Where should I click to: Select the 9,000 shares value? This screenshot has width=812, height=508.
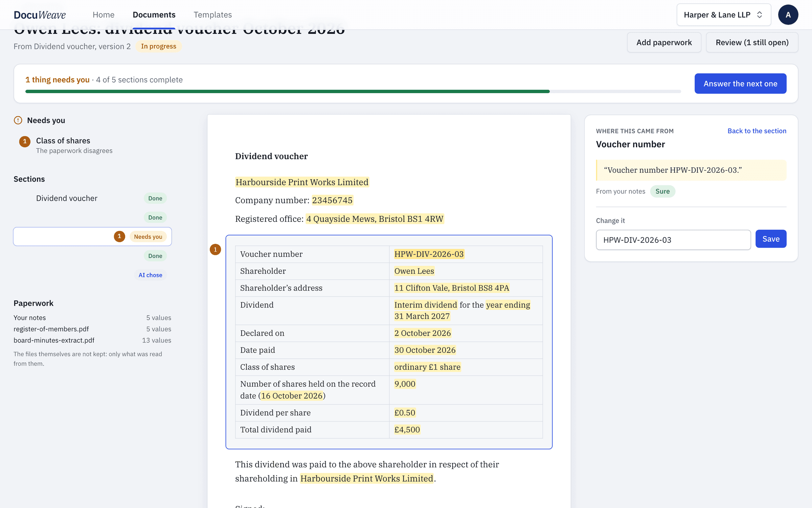pos(405,384)
